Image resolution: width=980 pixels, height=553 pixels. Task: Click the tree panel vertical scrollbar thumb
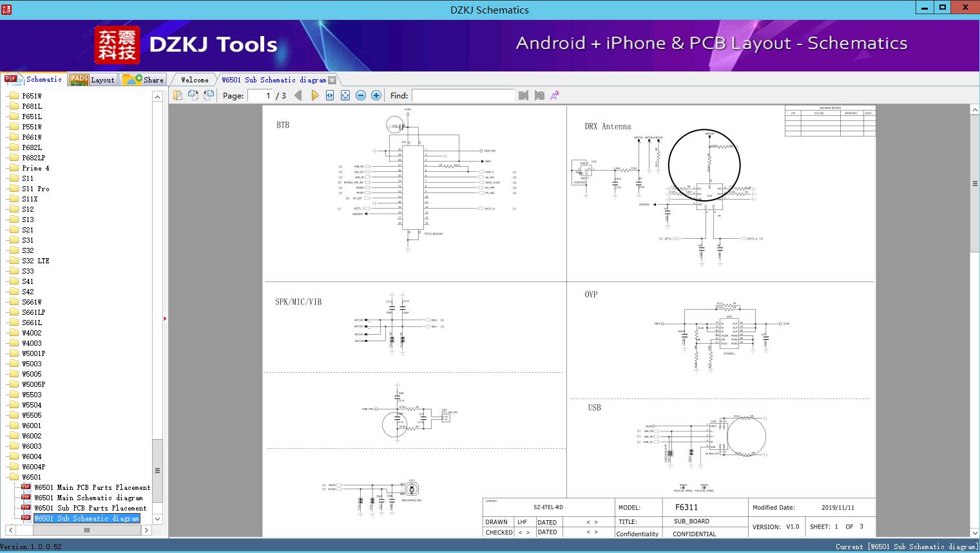[x=157, y=470]
